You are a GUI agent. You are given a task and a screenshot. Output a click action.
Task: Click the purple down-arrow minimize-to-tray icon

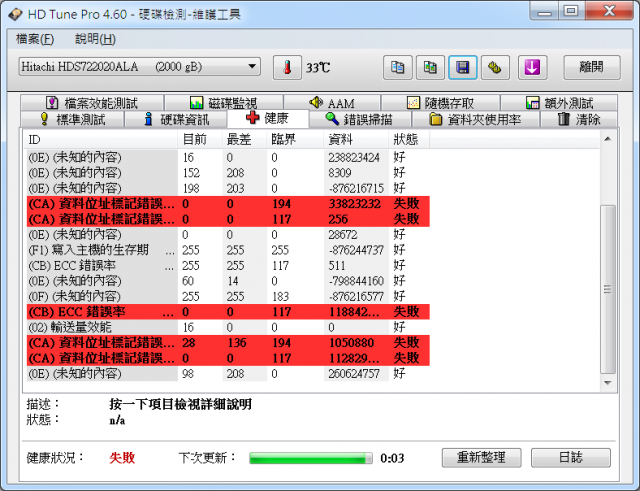pos(532,67)
